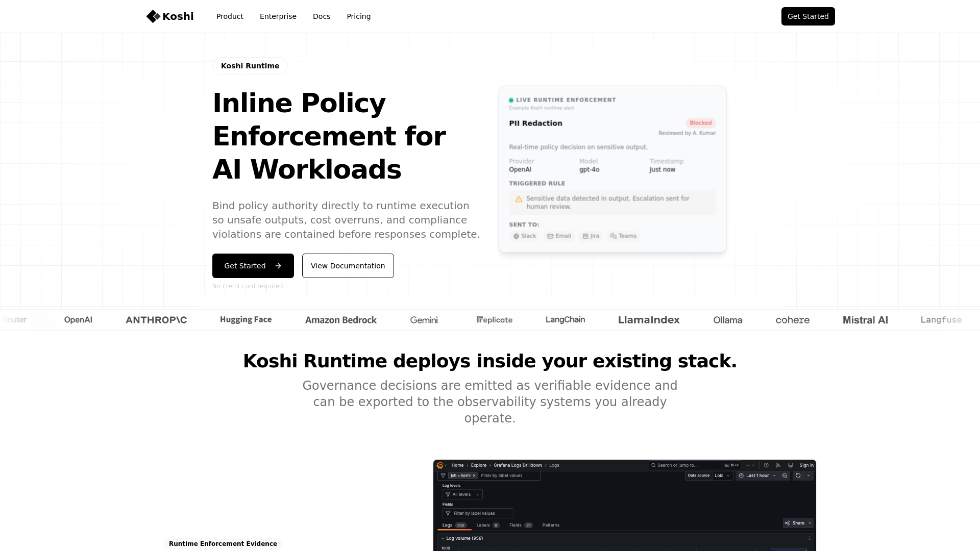Image resolution: width=980 pixels, height=551 pixels.
Task: Switch to the Patterns tab
Action: [x=551, y=525]
